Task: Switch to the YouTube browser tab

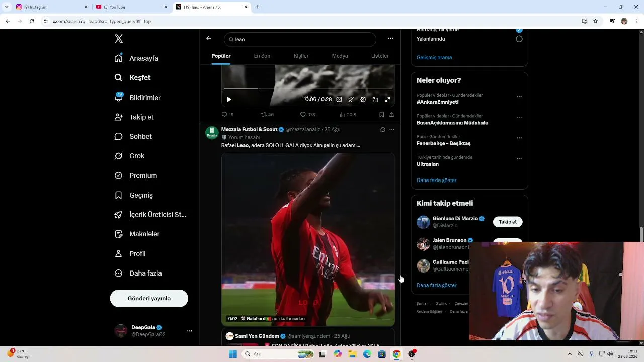Action: pos(131,7)
